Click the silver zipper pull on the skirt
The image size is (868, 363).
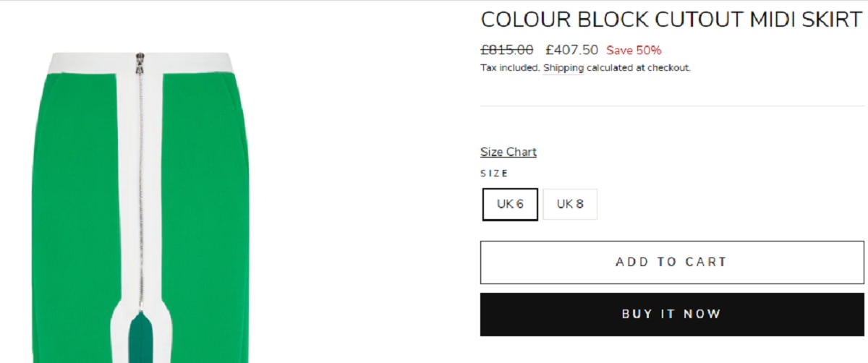tap(140, 59)
